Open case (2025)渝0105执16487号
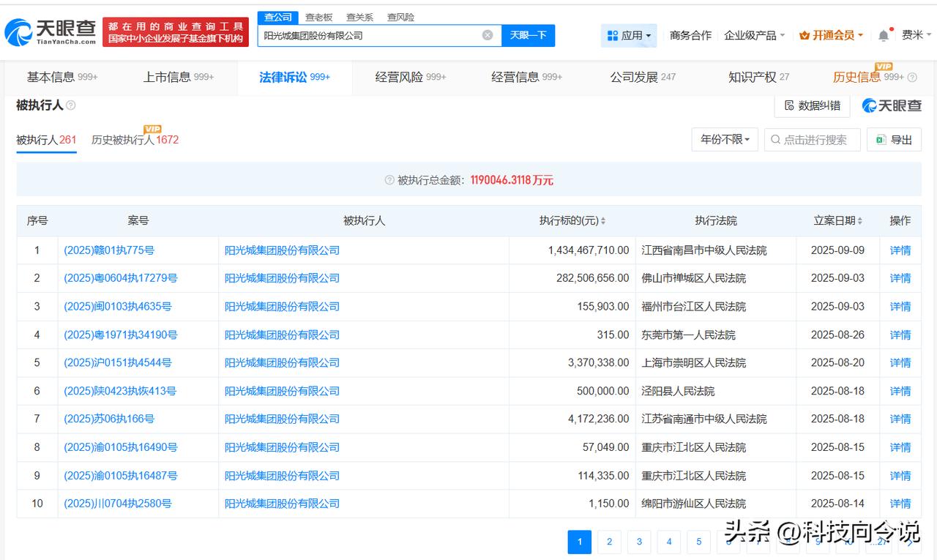 click(121, 475)
